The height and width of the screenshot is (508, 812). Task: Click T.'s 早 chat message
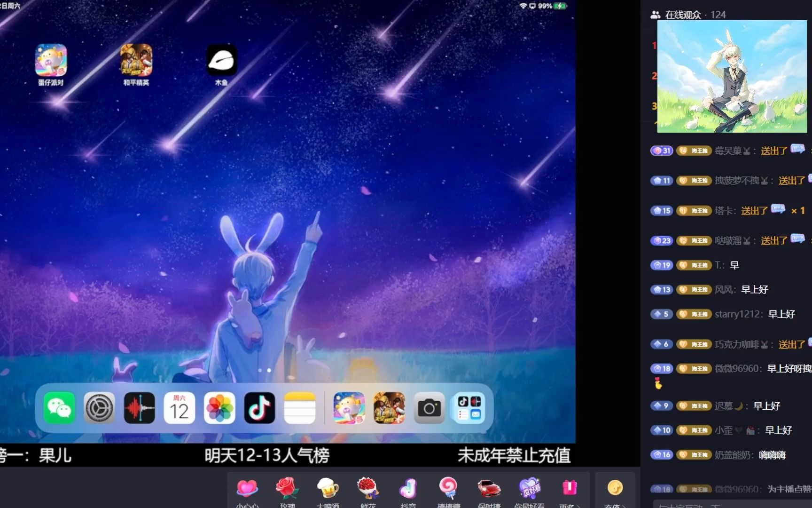point(734,265)
